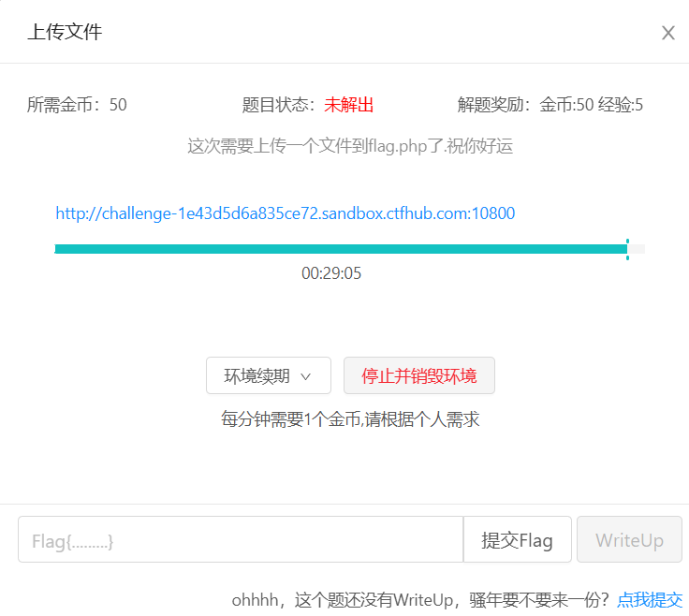Click the 上传文件 dialog title
The height and width of the screenshot is (616, 689).
coord(65,32)
